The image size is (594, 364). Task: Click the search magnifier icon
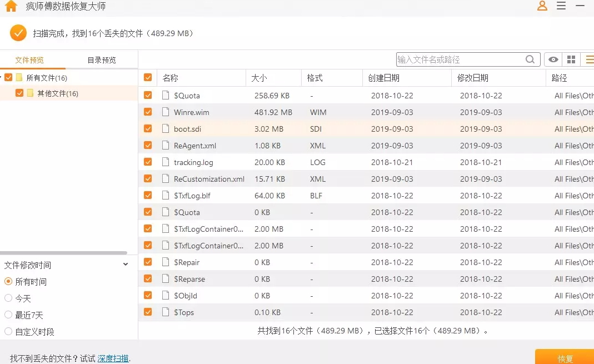531,59
